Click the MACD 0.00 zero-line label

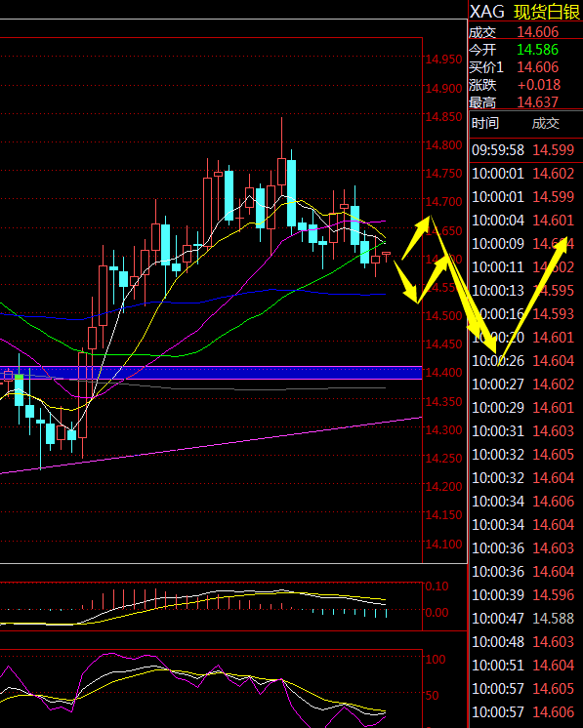pos(437,613)
